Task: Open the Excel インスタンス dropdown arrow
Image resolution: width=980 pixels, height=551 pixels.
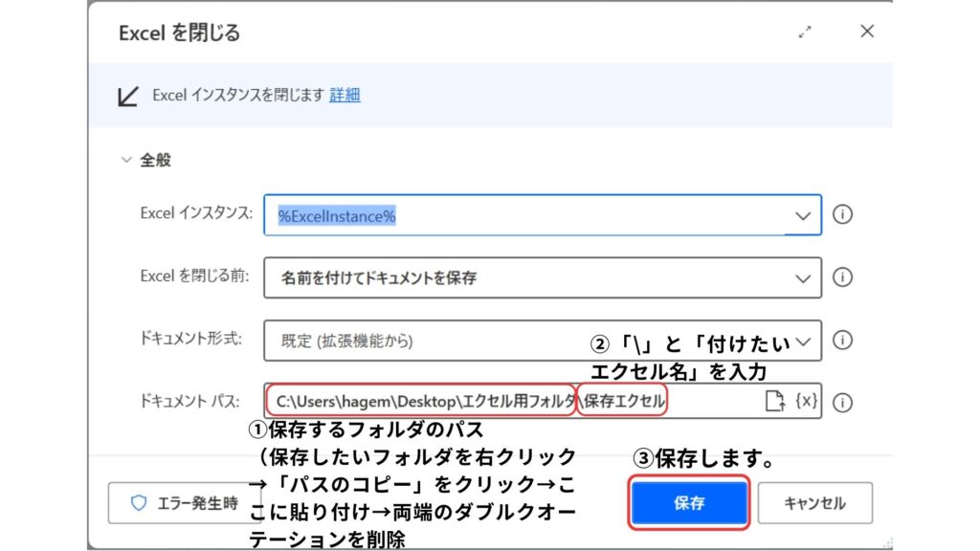Action: tap(802, 216)
